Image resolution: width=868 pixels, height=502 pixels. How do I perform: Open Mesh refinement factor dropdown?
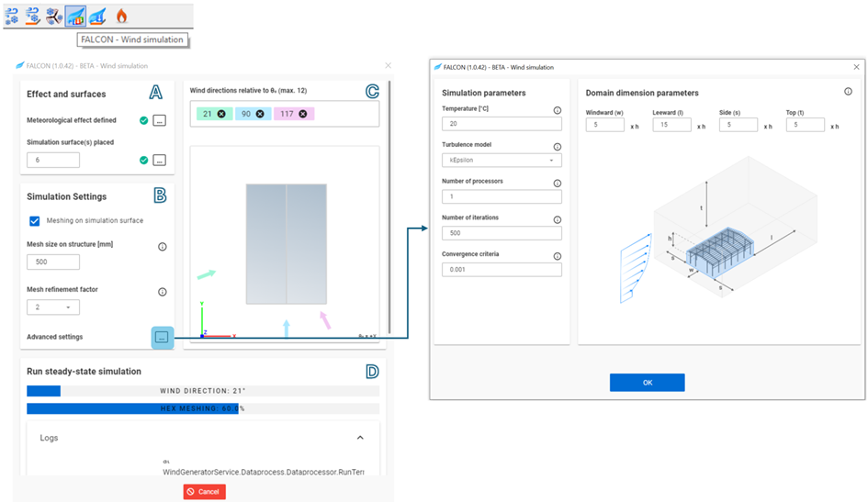tap(53, 307)
